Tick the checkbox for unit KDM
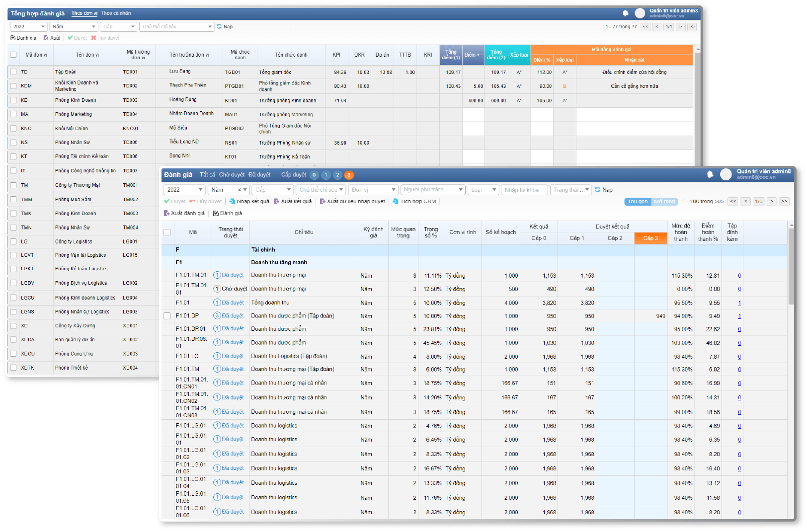The image size is (807, 532). tap(13, 86)
